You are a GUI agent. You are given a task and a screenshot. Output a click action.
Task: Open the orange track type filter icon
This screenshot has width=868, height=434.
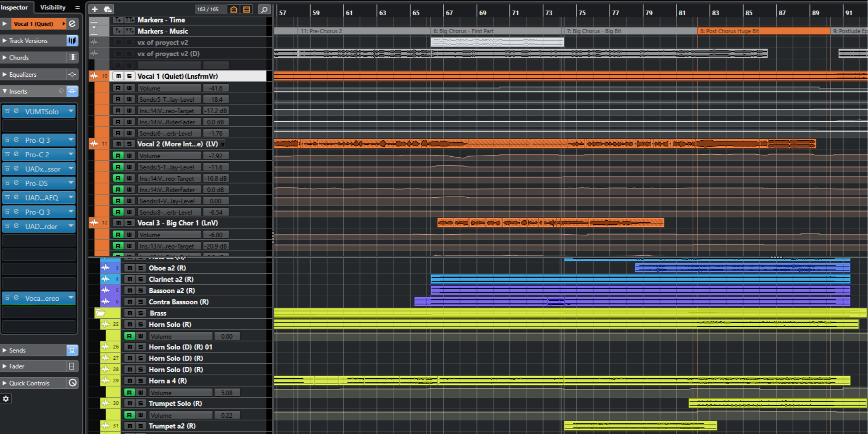tap(234, 9)
